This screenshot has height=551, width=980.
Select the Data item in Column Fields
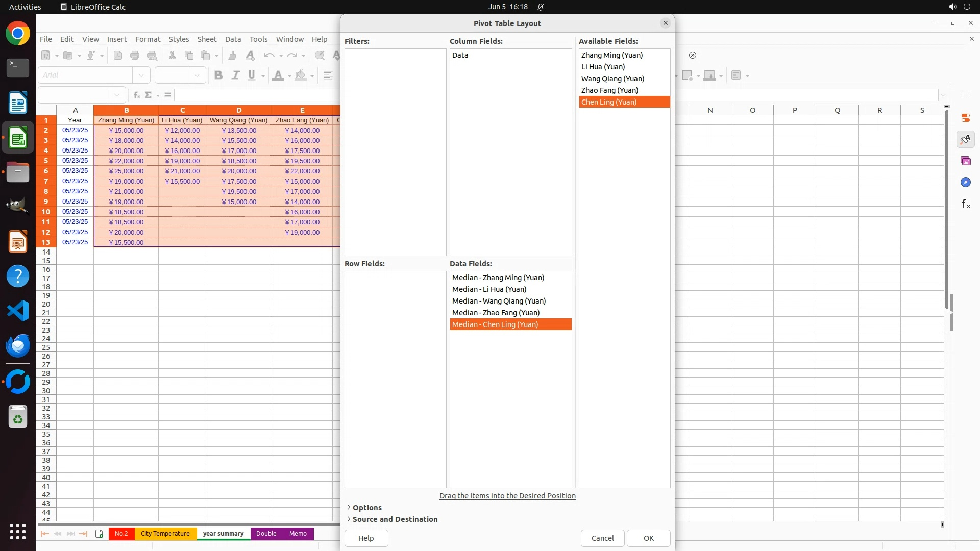coord(460,55)
